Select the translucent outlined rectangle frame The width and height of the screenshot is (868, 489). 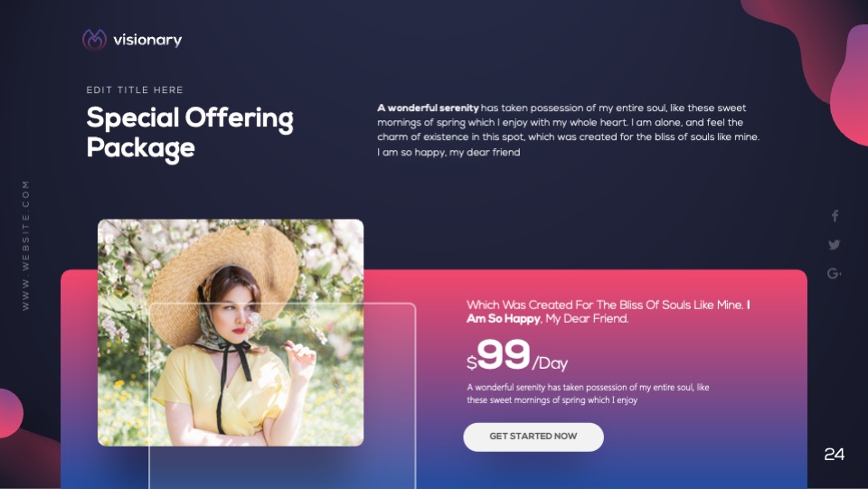(x=282, y=396)
